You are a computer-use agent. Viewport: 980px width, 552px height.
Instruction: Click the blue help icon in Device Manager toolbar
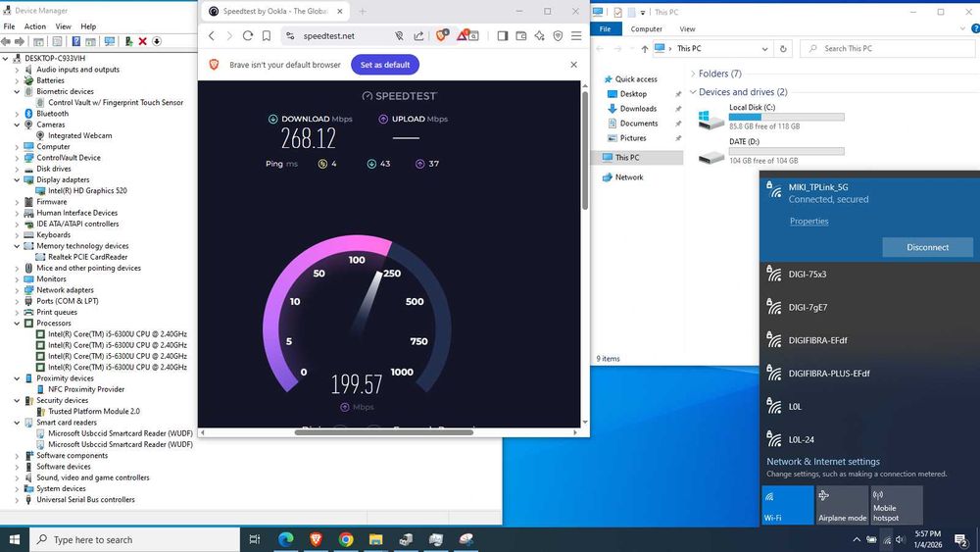tap(75, 41)
